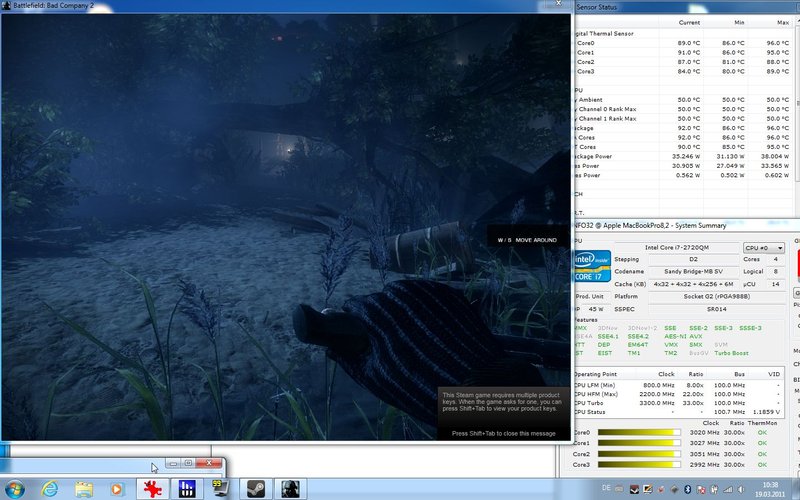Click the CPU Status 1.1859 V row
The image size is (800, 500).
(679, 412)
